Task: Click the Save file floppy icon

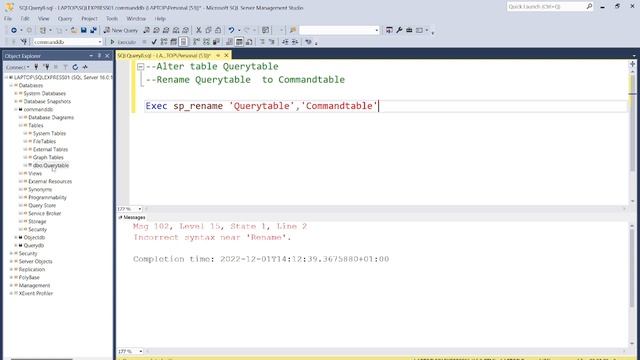Action: coord(83,30)
